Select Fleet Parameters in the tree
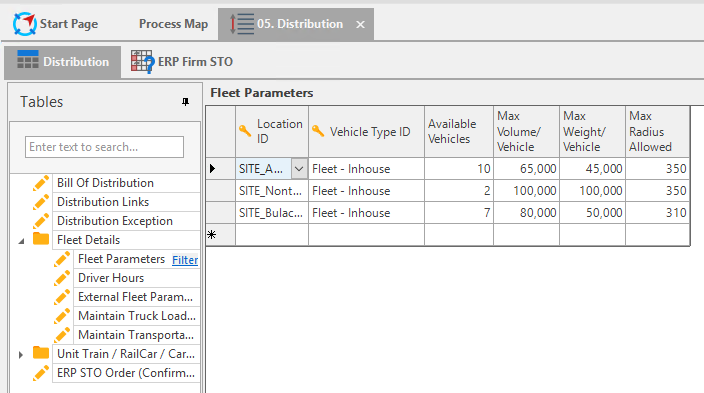 [122, 259]
